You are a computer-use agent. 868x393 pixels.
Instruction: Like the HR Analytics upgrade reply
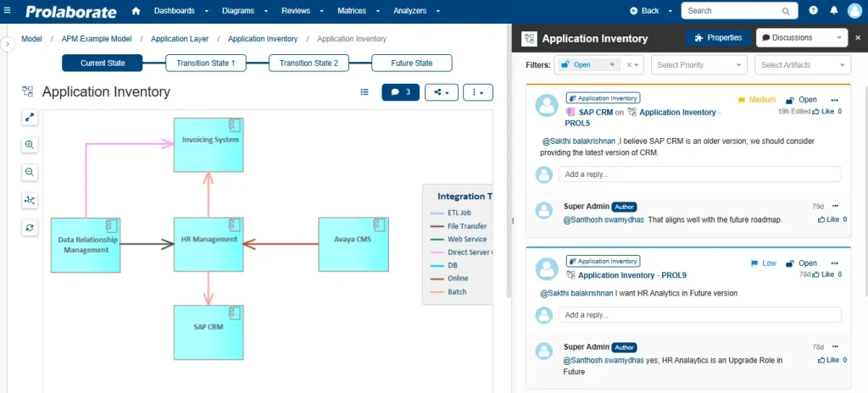pos(829,360)
